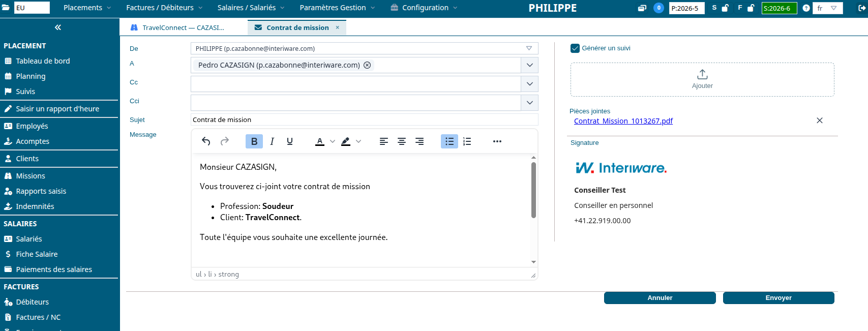Apply text color with A button
868x331 pixels.
coord(320,141)
